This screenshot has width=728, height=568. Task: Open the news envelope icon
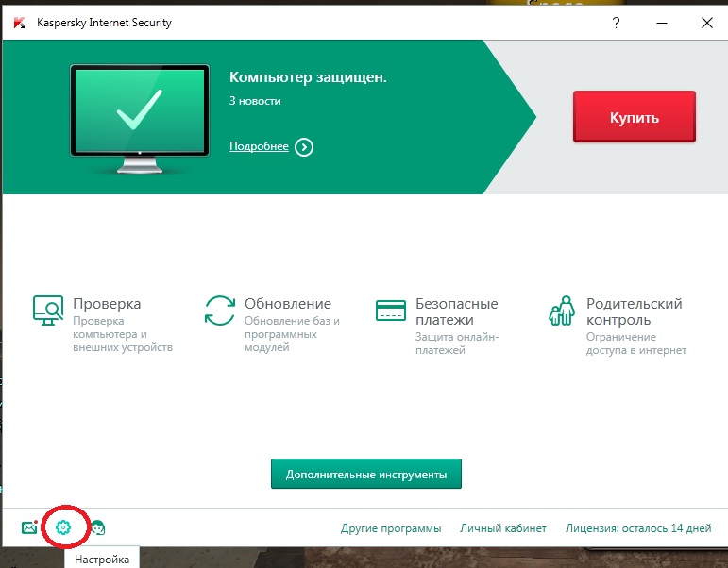29,527
